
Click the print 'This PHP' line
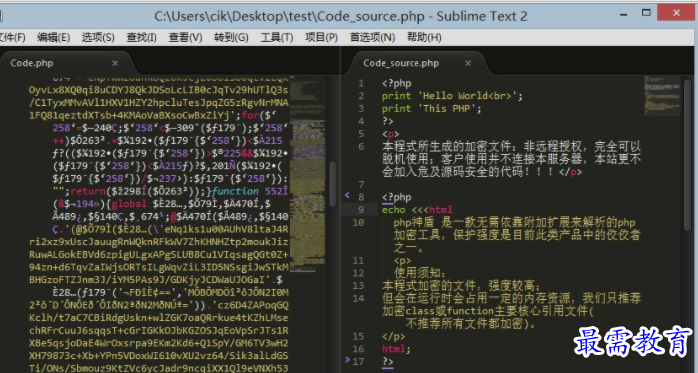pyautogui.click(x=432, y=109)
